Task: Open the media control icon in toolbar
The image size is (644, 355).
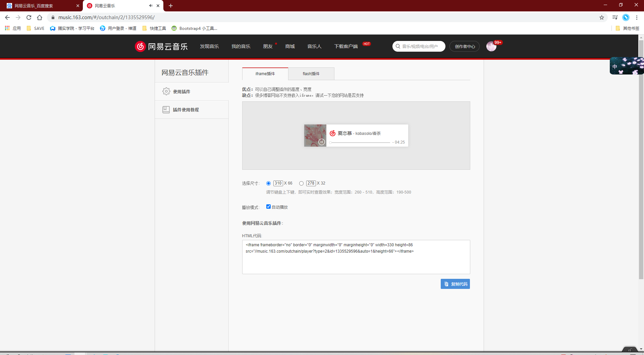Action: coord(615,17)
